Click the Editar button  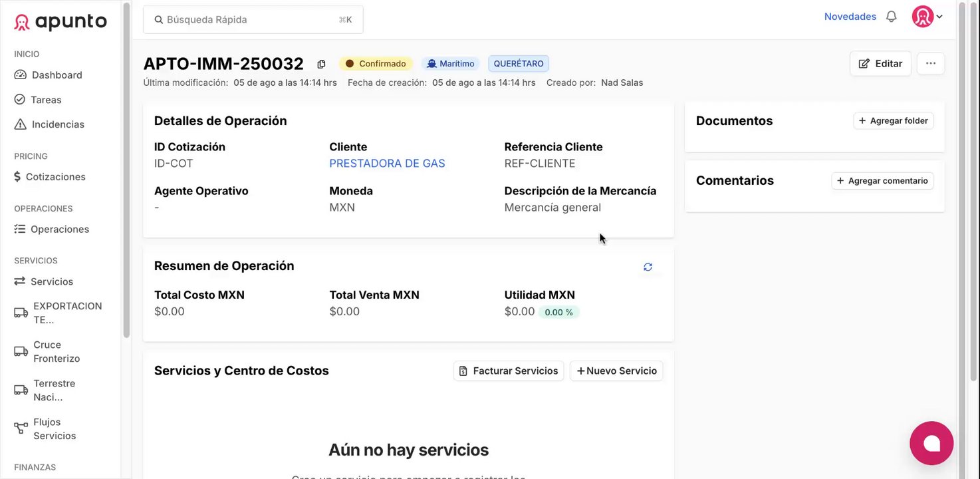[880, 63]
